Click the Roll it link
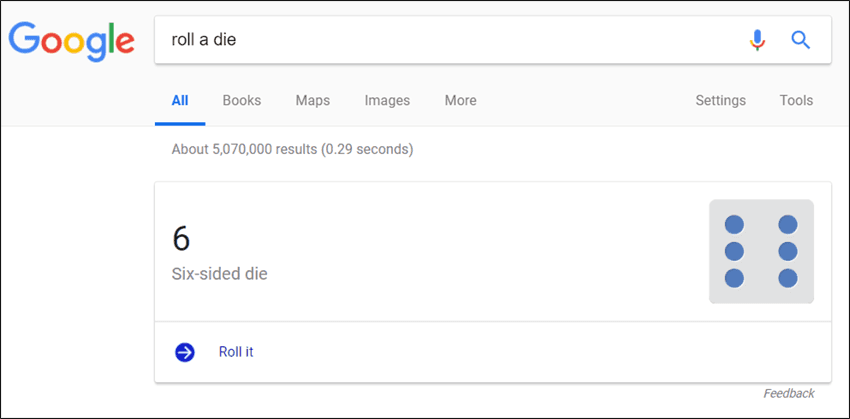The height and width of the screenshot is (419, 850). click(x=236, y=352)
